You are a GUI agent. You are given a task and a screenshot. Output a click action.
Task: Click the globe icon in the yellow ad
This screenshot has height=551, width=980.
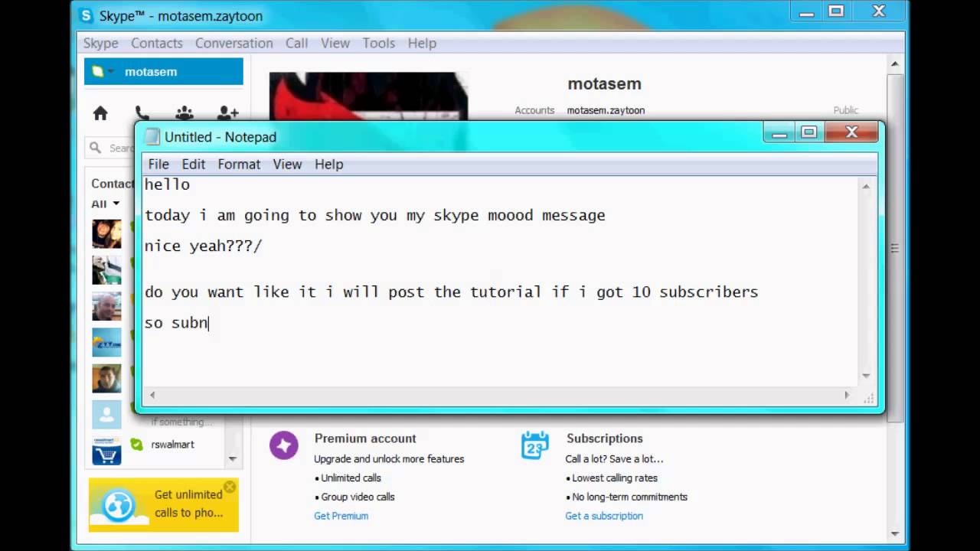[119, 507]
